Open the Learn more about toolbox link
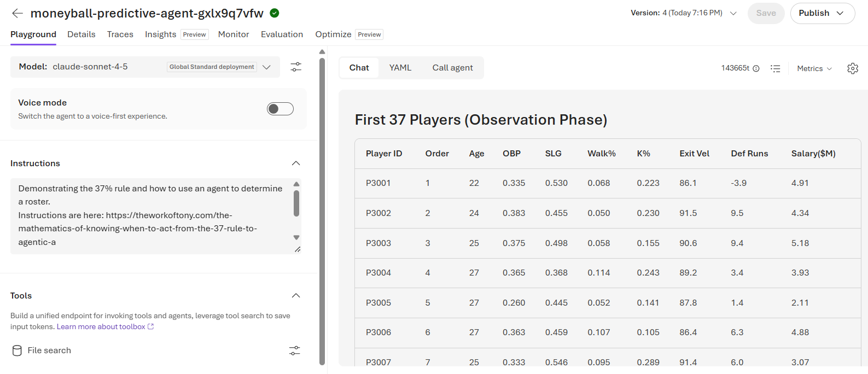868x374 pixels. tap(105, 327)
